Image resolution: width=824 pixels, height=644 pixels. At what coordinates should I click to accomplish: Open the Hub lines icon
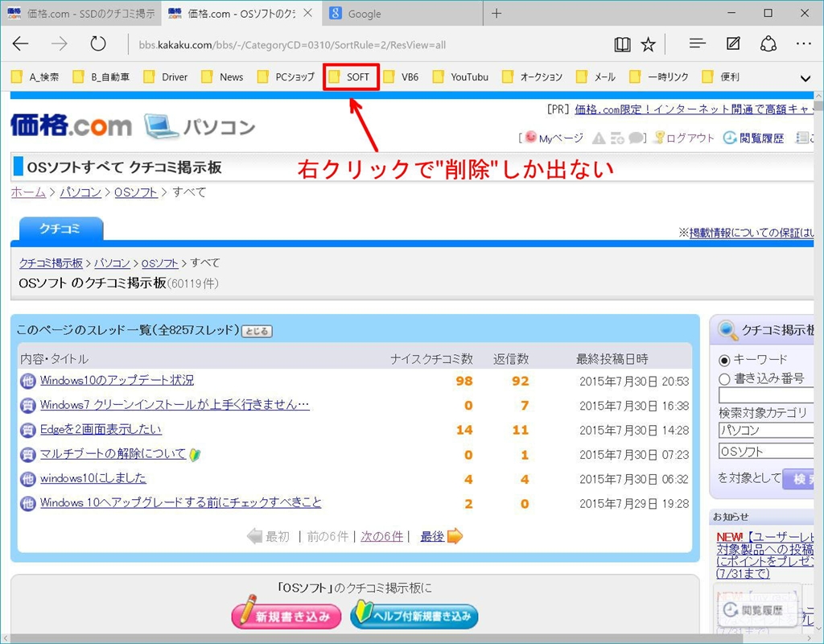click(x=698, y=43)
